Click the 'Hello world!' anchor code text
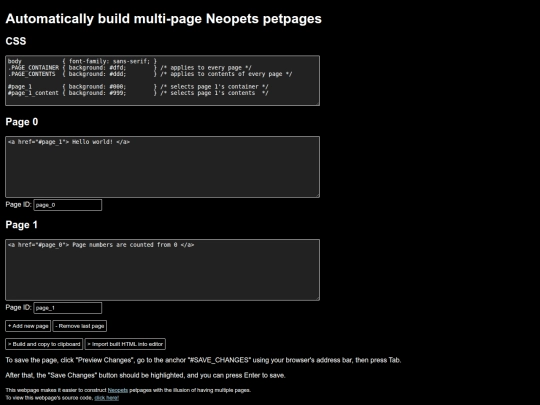Image resolution: width=540 pixels, height=405 pixels. 69,142
